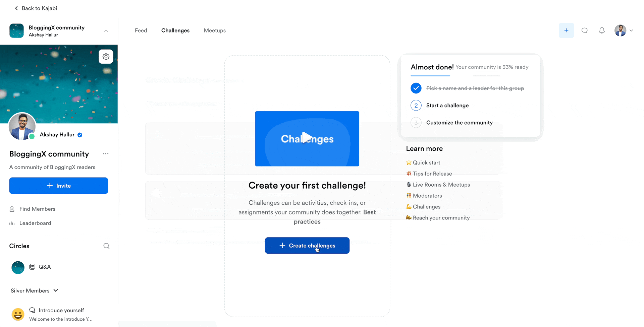Search circles with magnifier icon

point(106,246)
